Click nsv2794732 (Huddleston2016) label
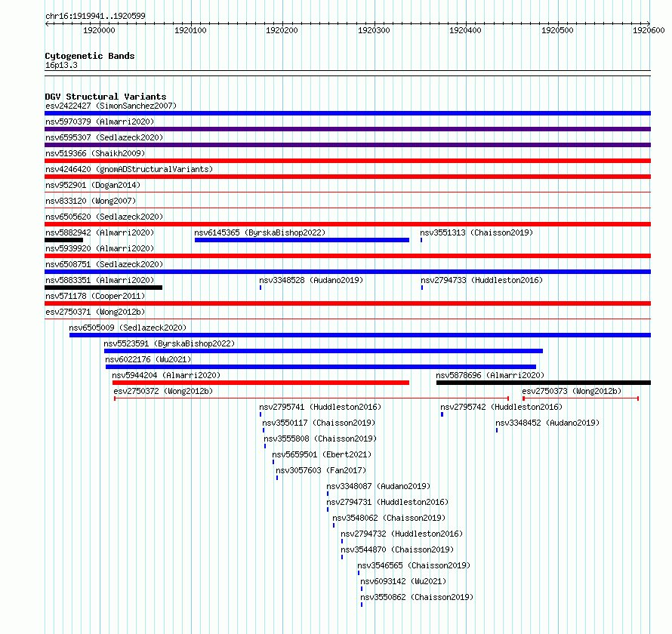The width and height of the screenshot is (672, 634). pos(402,534)
